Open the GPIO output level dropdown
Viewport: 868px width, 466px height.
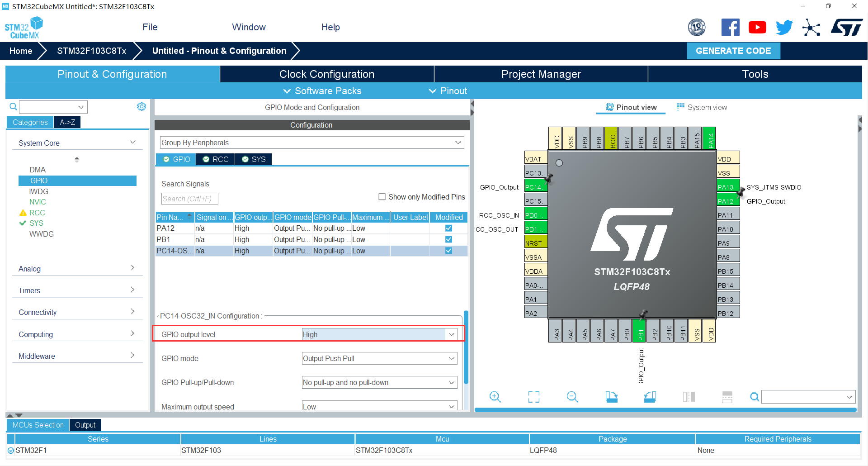coord(379,334)
